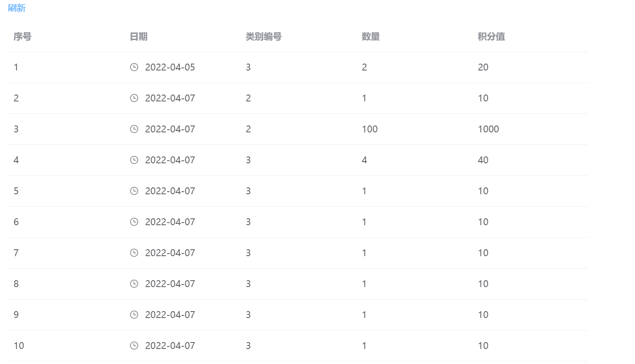Click the 数量 column header
This screenshot has width=635, height=364.
tap(371, 37)
